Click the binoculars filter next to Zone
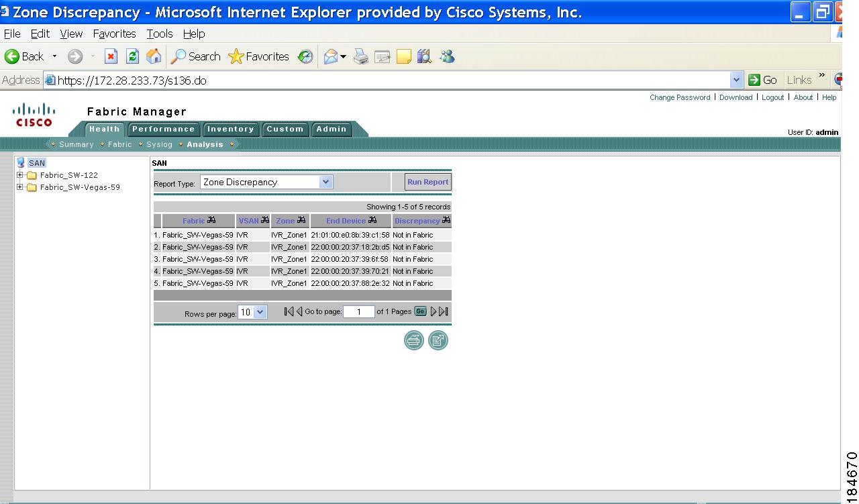Viewport: 859px width, 504px height. point(301,221)
